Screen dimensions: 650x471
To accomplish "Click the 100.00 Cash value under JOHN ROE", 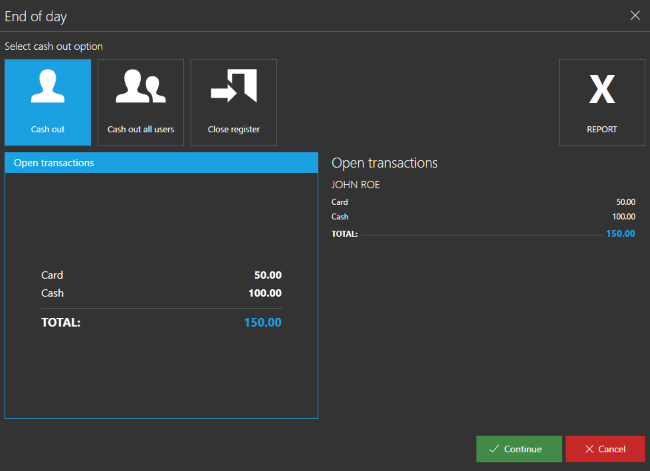I will point(623,216).
